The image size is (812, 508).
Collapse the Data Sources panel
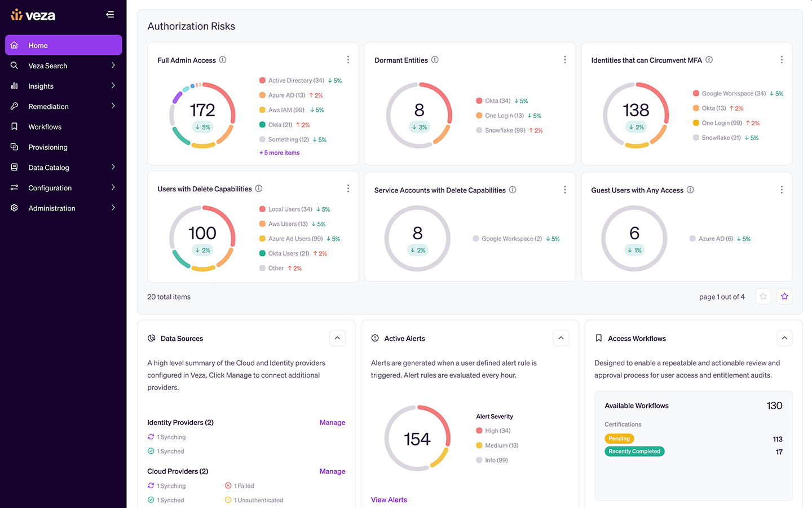[x=337, y=338]
